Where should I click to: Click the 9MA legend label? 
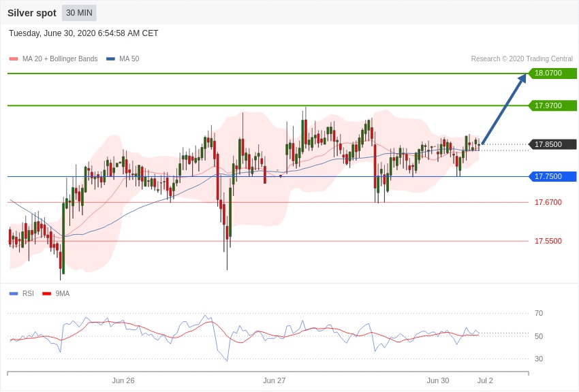pyautogui.click(x=63, y=293)
